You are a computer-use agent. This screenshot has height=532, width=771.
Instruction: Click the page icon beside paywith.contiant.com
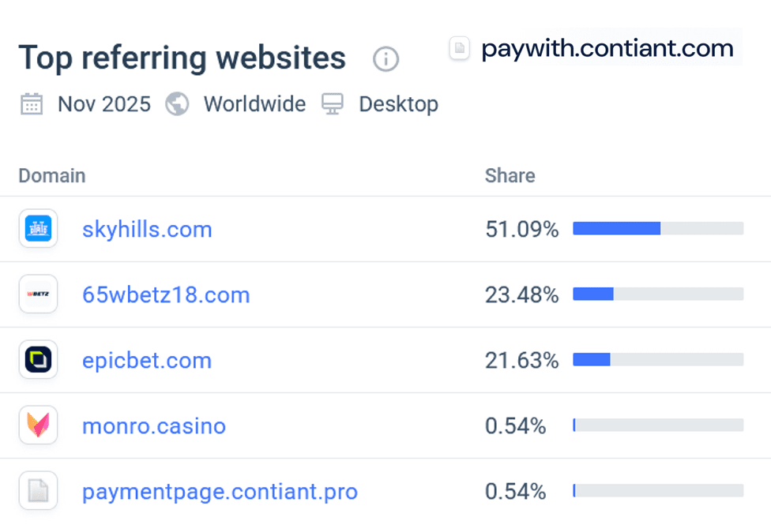point(459,49)
